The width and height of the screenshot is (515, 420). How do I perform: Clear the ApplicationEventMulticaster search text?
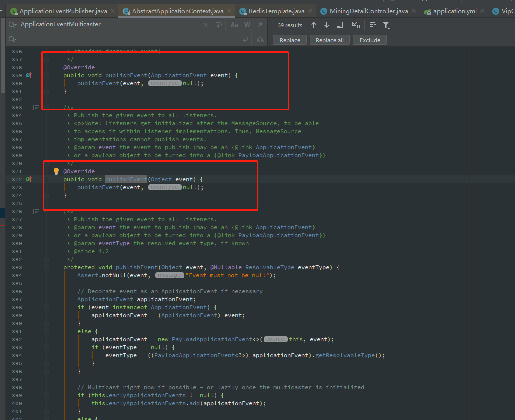(x=206, y=25)
